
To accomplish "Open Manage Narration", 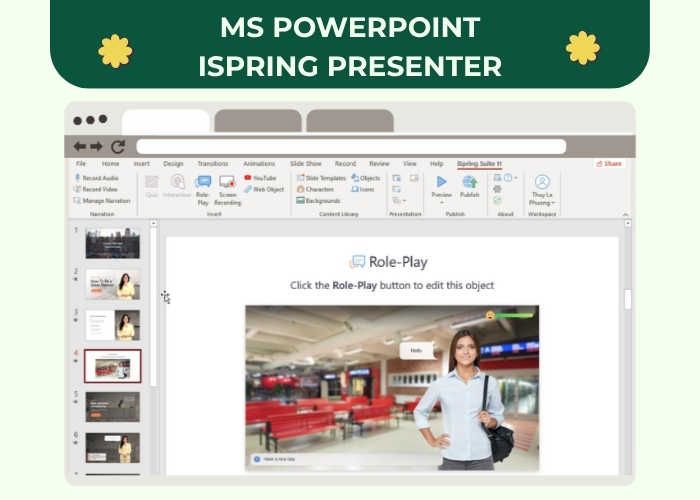I will (102, 201).
